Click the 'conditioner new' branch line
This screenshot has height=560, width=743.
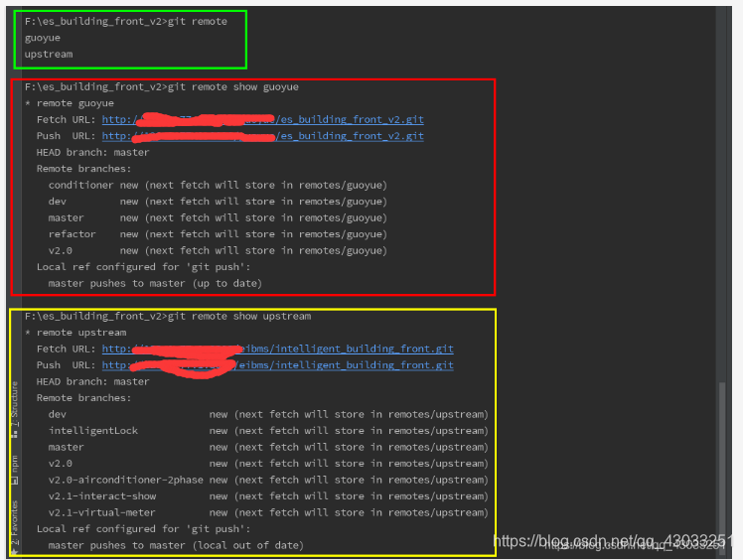tap(218, 186)
